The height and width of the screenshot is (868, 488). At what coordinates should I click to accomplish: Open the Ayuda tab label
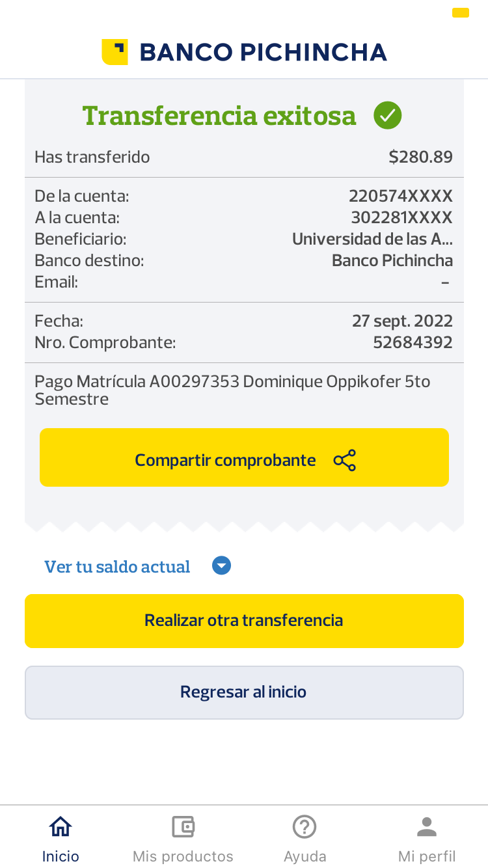[x=305, y=856]
